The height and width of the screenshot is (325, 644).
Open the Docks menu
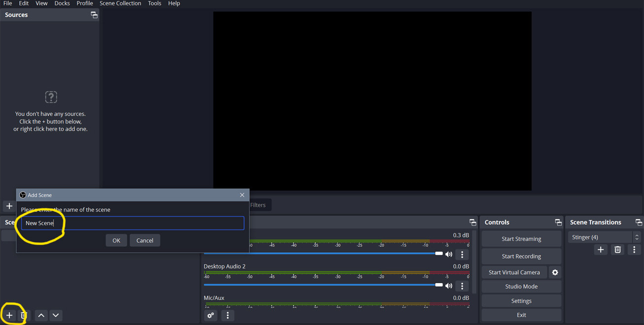[62, 3]
